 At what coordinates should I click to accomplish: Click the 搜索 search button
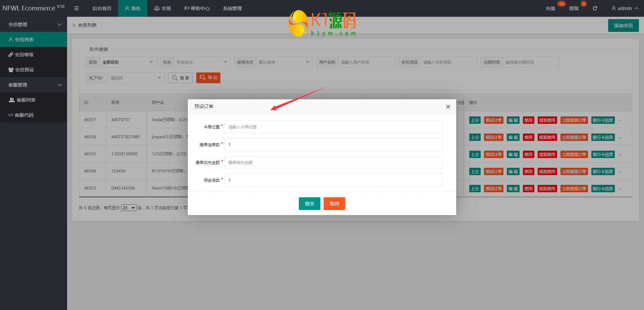(x=180, y=78)
